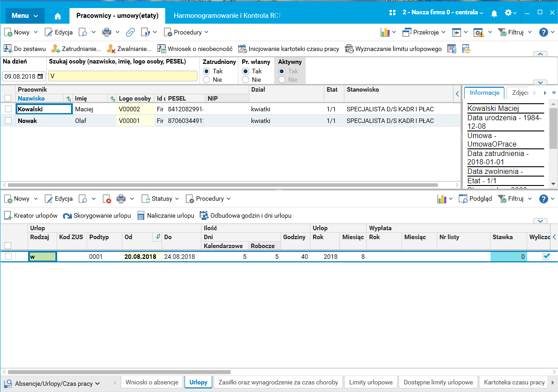Click the printer icon in top toolbar

(107, 32)
